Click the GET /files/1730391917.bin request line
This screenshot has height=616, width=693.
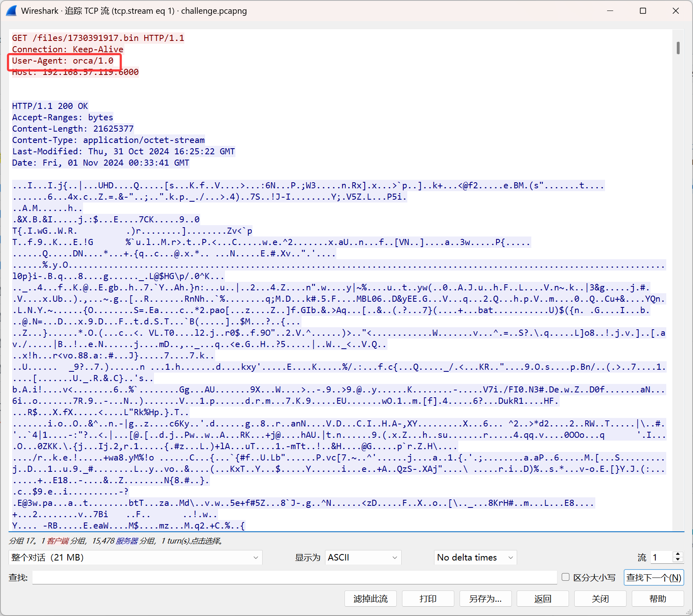[x=98, y=38]
